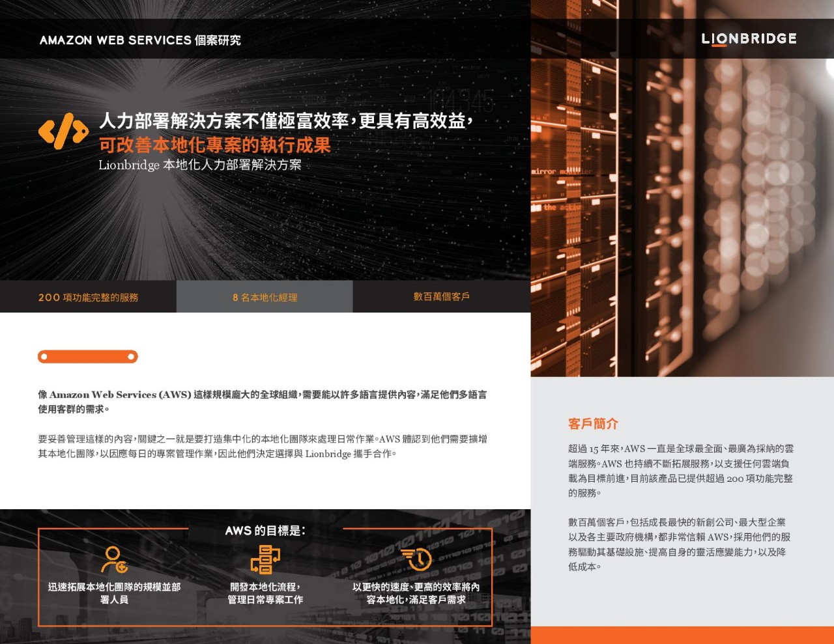Click paragraph starting '數百萬個客戶,包括成長最快'
This screenshot has width=834, height=644.
(678, 544)
